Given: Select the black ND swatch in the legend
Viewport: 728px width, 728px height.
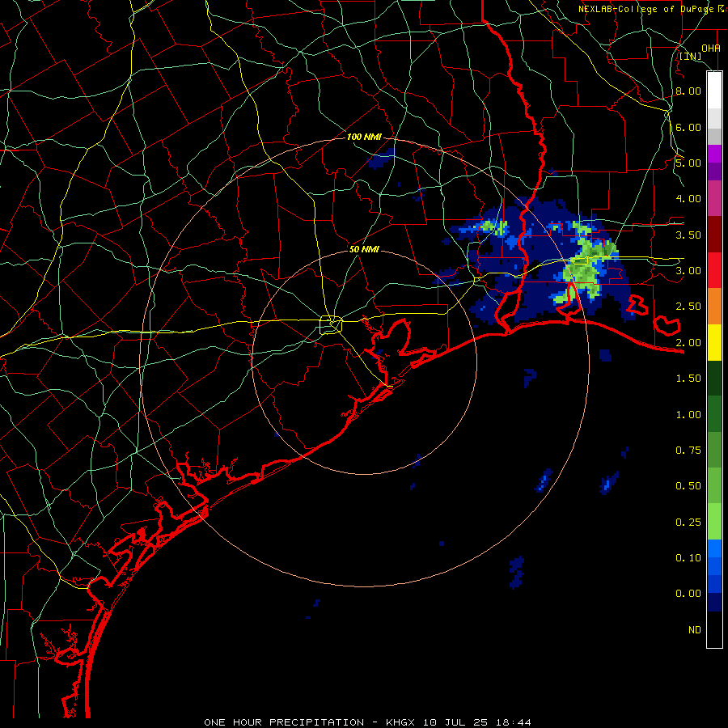Looking at the screenshot, I should coord(714,629).
